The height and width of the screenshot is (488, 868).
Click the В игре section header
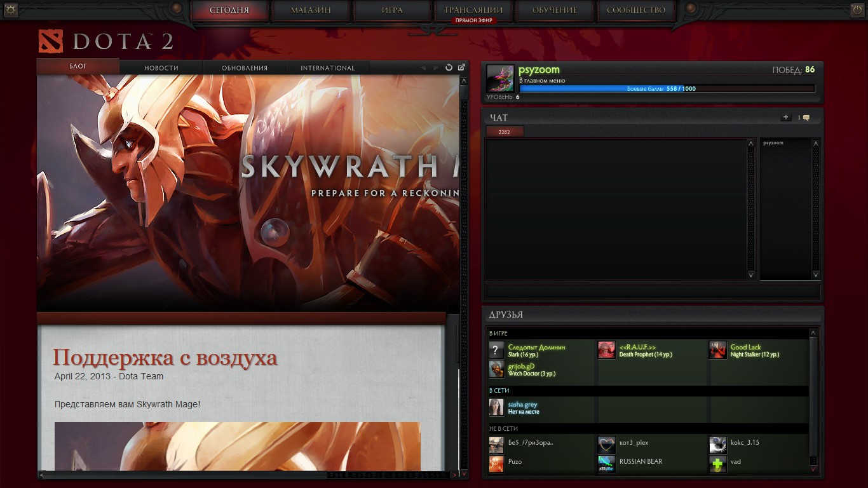pos(648,334)
